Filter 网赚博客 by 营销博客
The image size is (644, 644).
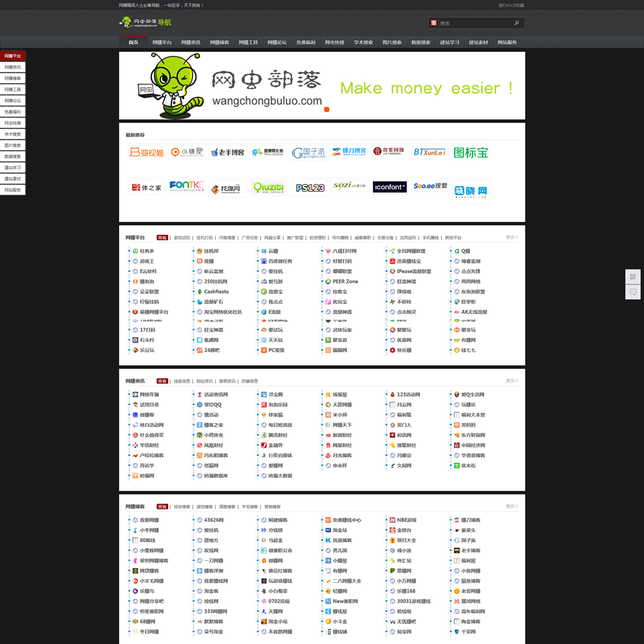point(272,506)
